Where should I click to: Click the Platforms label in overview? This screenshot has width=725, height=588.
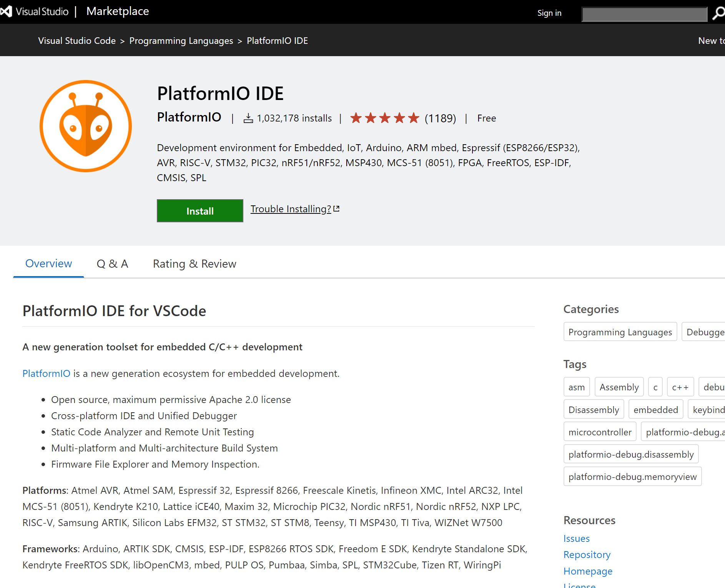pyautogui.click(x=44, y=490)
